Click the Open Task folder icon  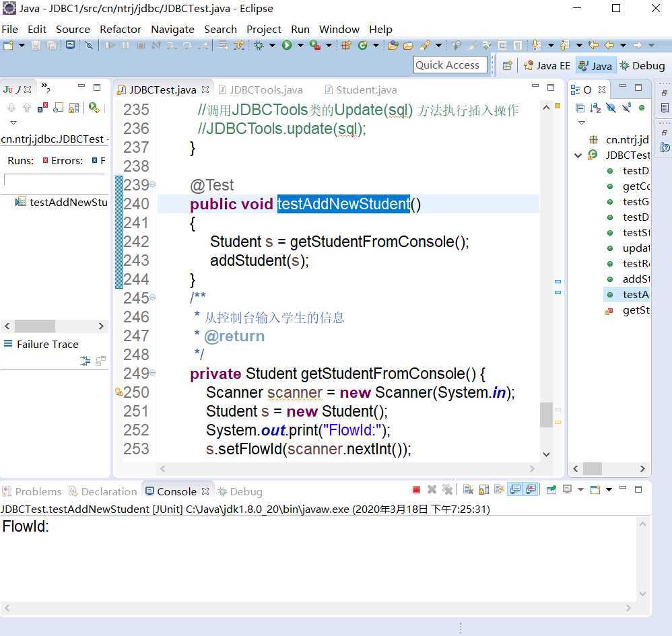pos(409,45)
